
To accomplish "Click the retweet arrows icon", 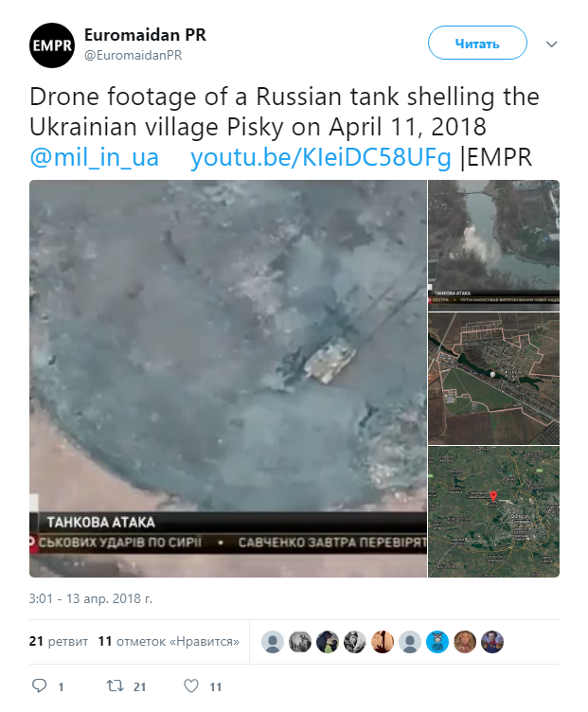I will [x=114, y=685].
